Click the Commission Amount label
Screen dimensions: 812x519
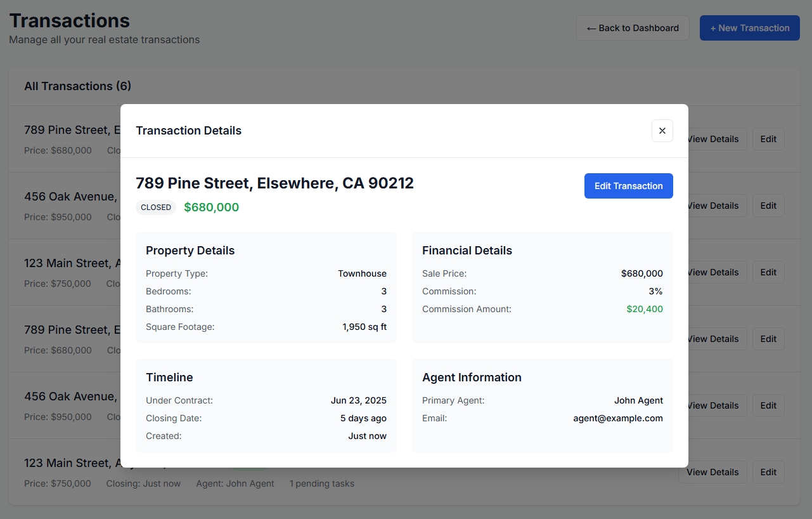point(467,309)
